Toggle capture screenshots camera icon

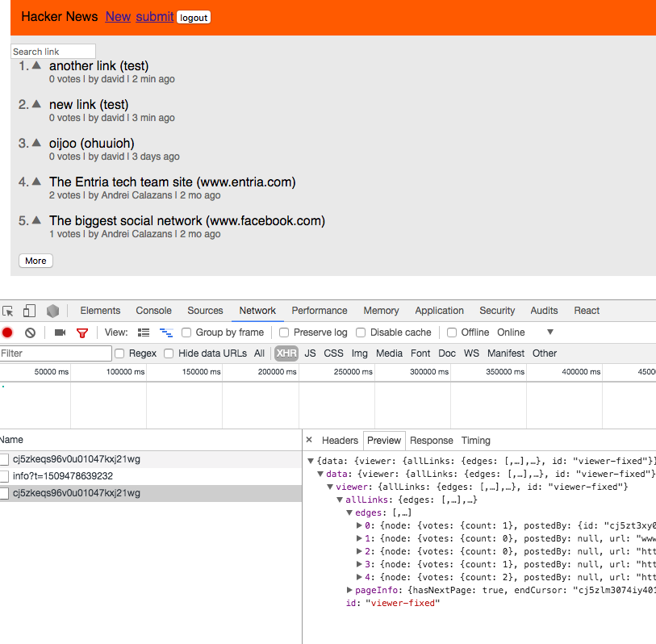[x=61, y=332]
